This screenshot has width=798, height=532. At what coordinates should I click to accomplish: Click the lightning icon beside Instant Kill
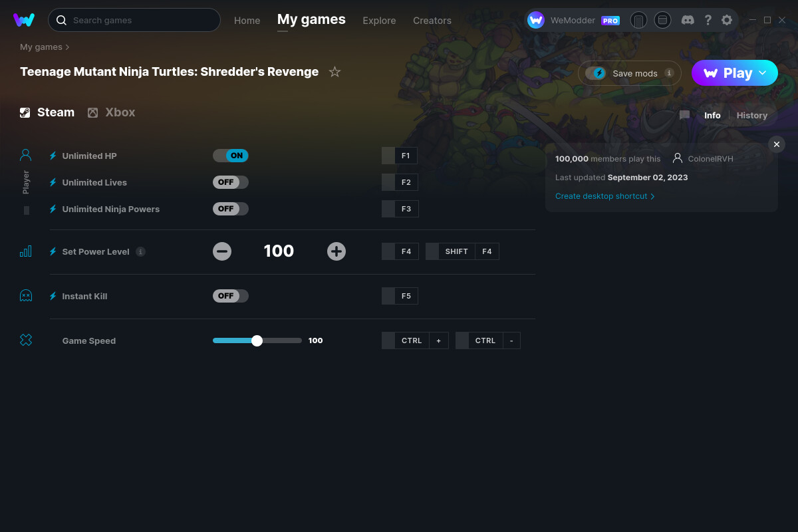click(53, 296)
